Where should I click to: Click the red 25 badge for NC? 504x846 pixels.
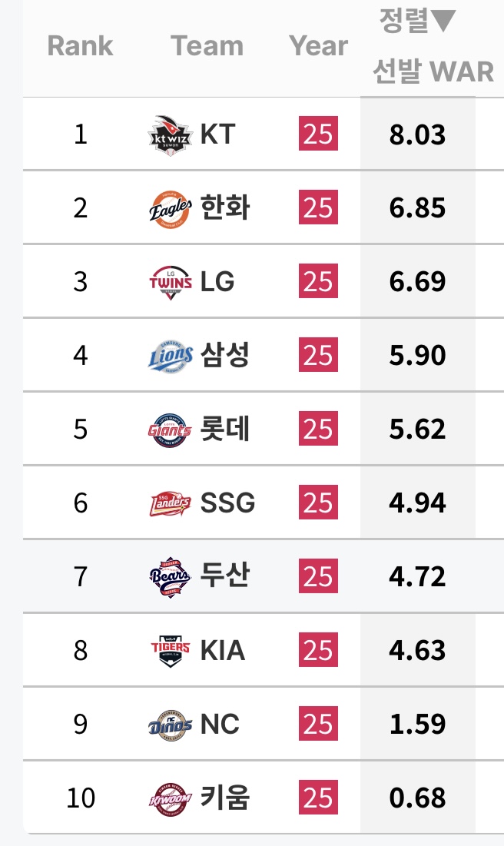click(318, 725)
